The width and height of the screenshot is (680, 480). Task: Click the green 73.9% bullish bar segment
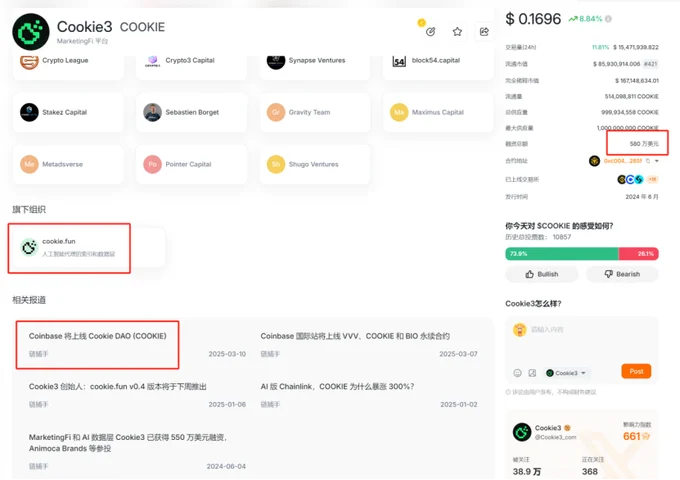pos(562,254)
